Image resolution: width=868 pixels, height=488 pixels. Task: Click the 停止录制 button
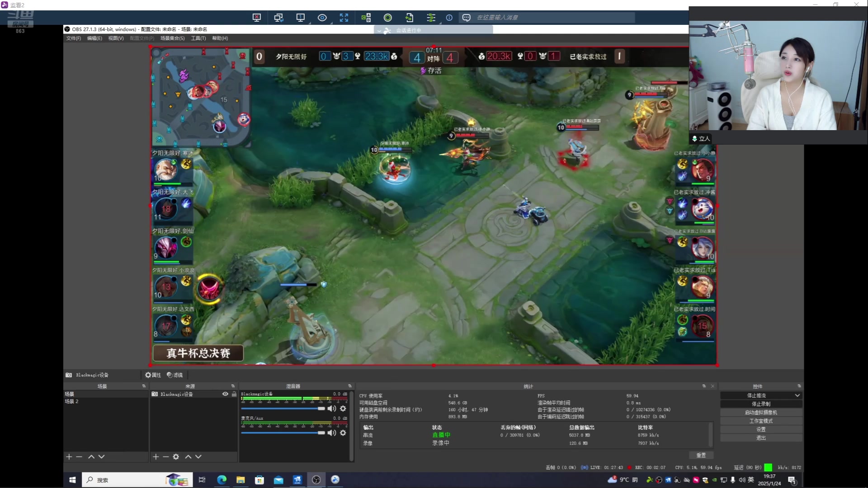click(x=761, y=404)
